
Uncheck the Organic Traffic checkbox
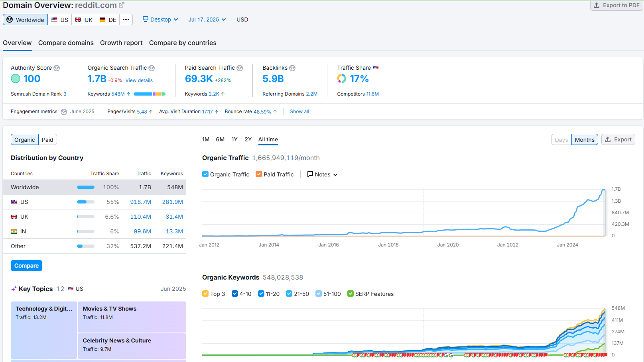coord(205,174)
